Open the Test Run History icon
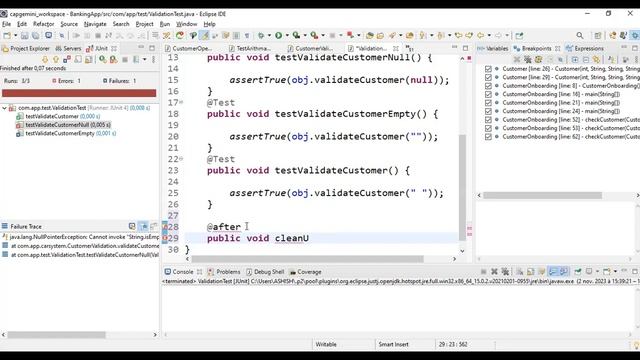The width and height of the screenshot is (640, 360). click(136, 60)
